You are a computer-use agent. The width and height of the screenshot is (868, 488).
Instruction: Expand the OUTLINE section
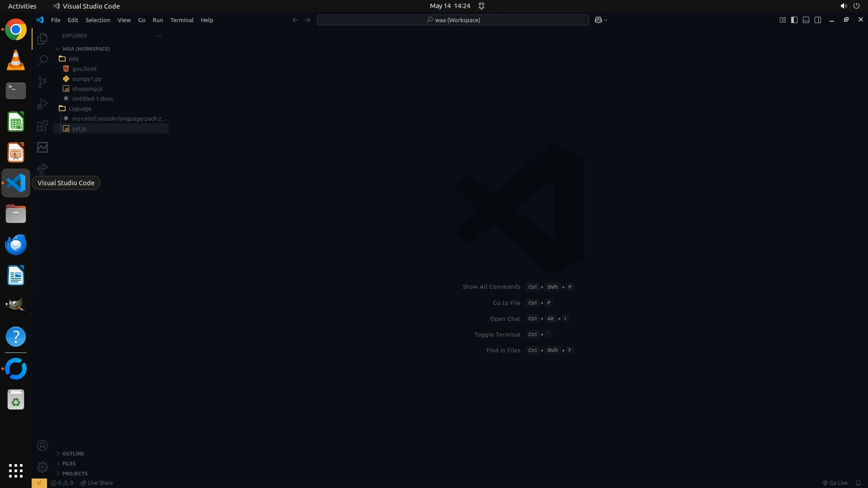pos(73,454)
